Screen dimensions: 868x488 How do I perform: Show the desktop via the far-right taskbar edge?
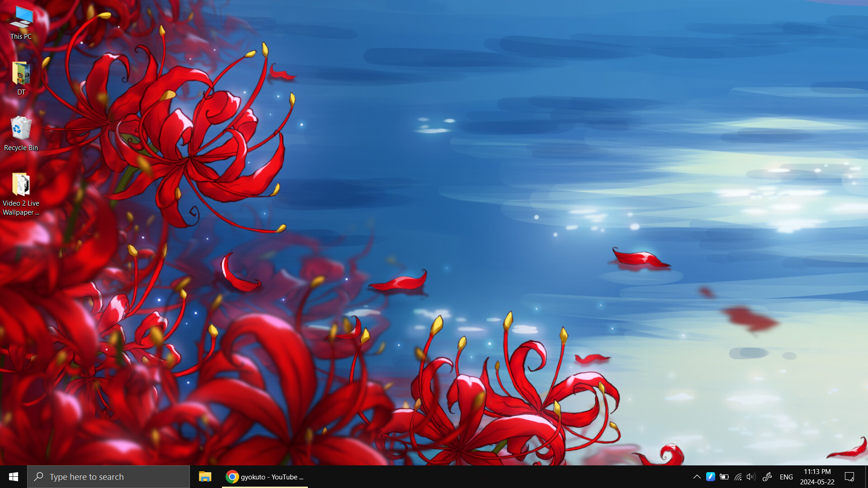[867, 477]
